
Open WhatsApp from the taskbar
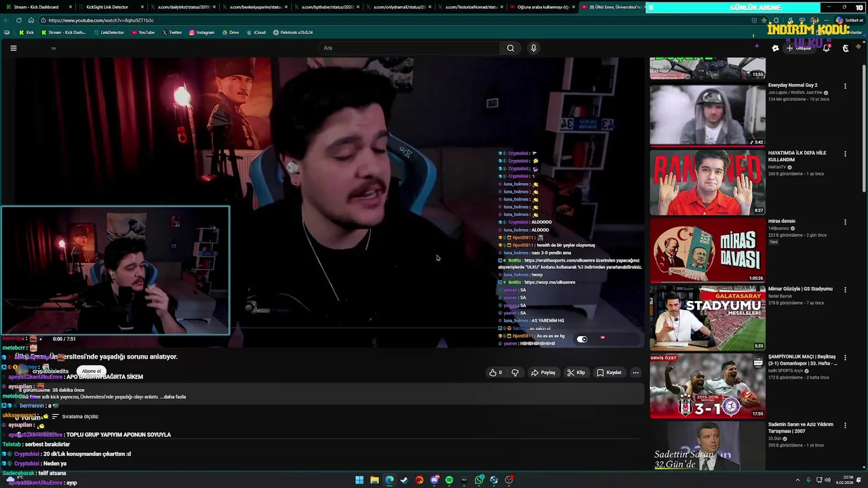479,480
